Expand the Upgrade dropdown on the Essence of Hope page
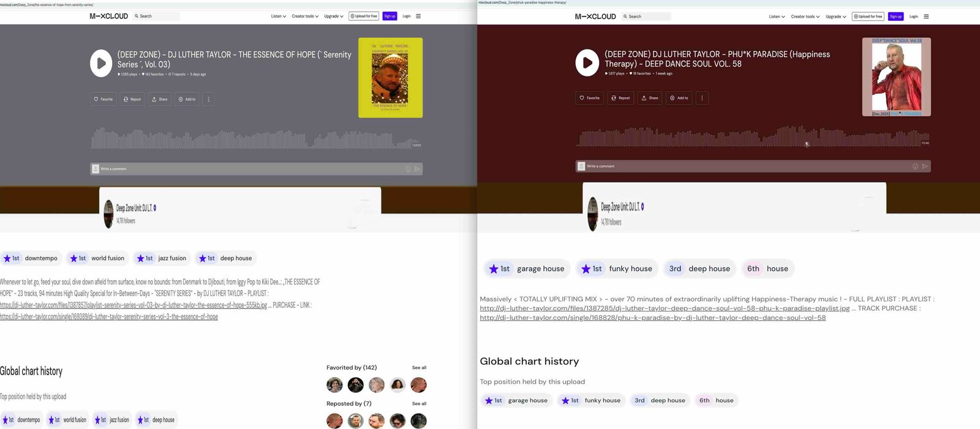Screen dimensions: 980x429 tap(333, 17)
